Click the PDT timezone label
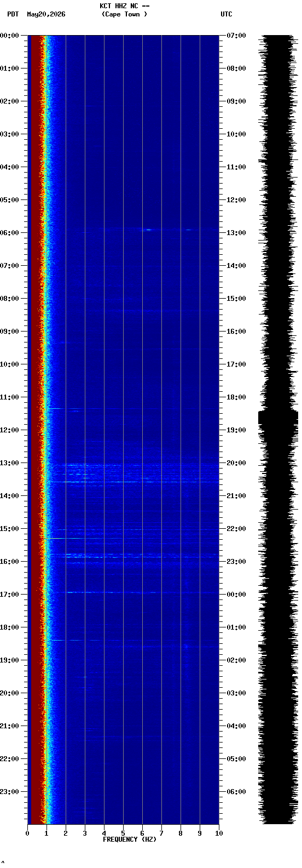Viewport: 302px width, 868px height. [x=13, y=14]
